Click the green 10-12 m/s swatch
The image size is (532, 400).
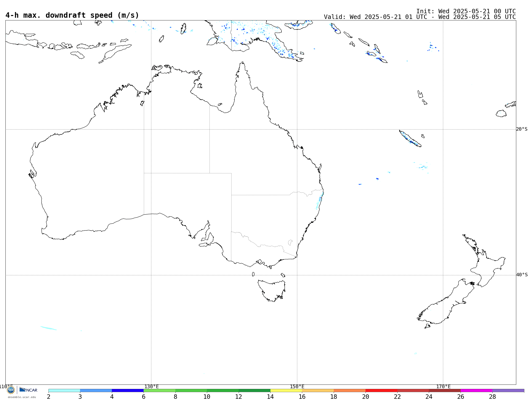[x=223, y=391]
